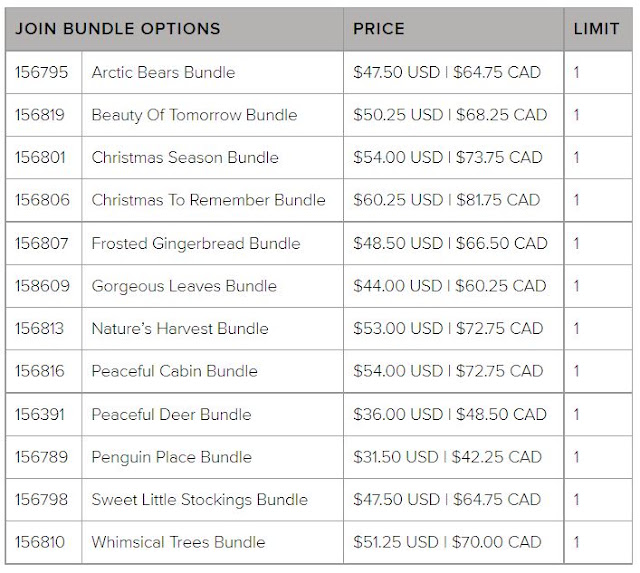Select Frosted Gingerbread Bundle entry
The width and height of the screenshot is (640, 573).
[x=196, y=244]
